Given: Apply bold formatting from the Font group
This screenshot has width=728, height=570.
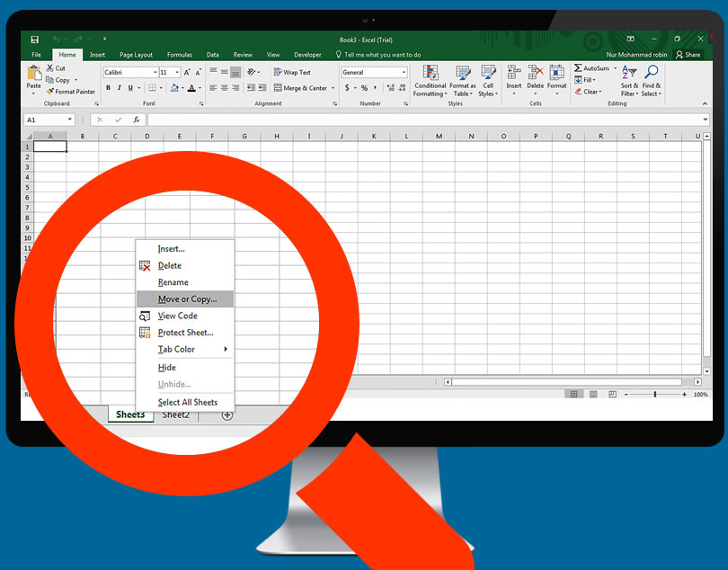Looking at the screenshot, I should [x=108, y=88].
